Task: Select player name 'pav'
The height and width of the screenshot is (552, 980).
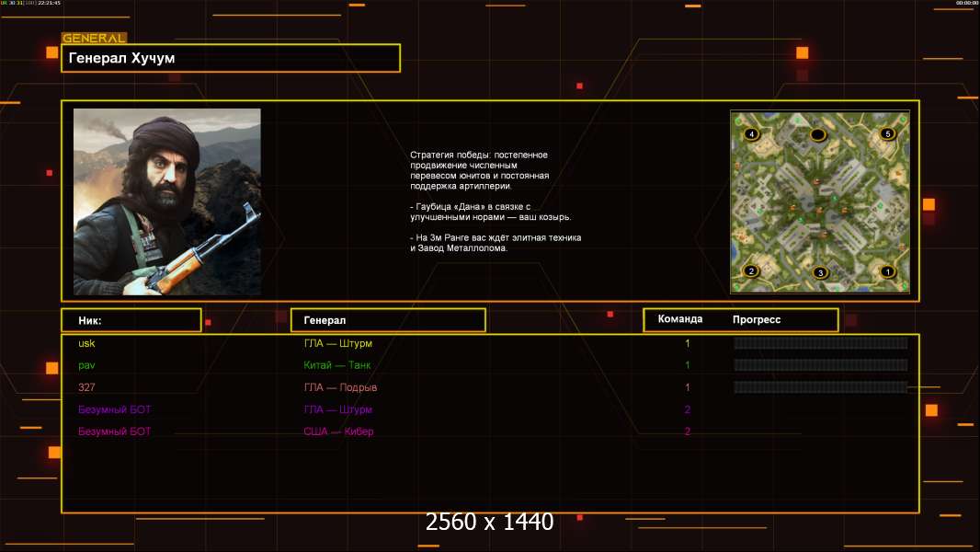Action: [x=86, y=365]
